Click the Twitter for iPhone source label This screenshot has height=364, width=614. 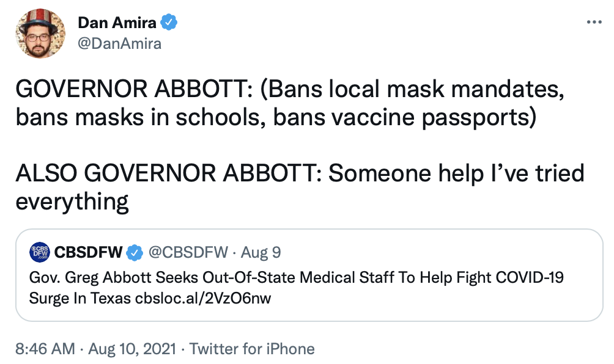click(252, 349)
